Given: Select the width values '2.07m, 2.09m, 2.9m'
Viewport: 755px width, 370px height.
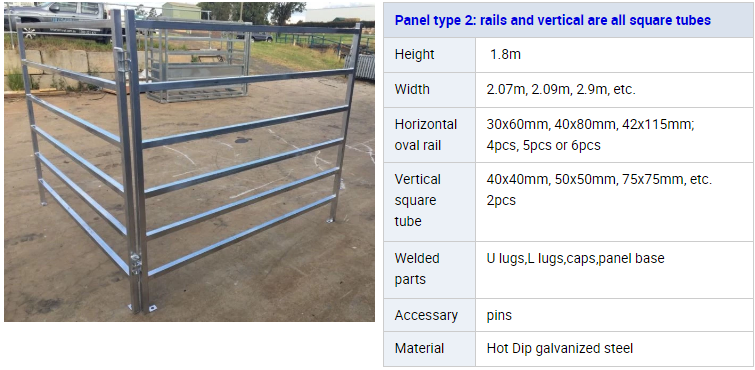Looking at the screenshot, I should pos(547,90).
